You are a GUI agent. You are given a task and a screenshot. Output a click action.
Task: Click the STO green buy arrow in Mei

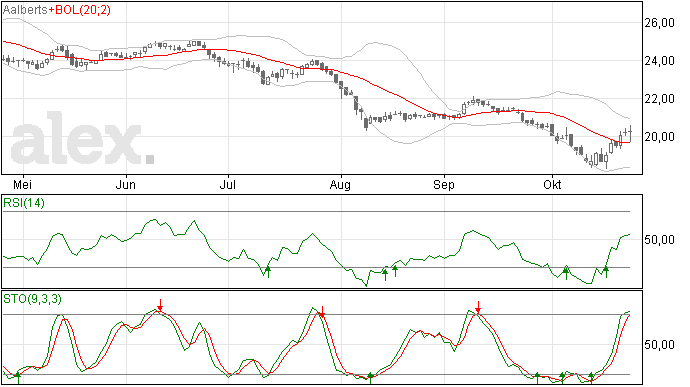pyautogui.click(x=18, y=378)
